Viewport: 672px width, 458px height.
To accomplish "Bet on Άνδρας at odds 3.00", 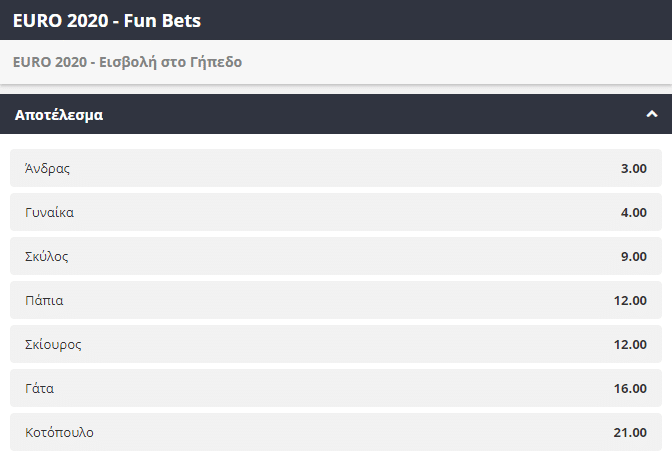I will [x=633, y=168].
